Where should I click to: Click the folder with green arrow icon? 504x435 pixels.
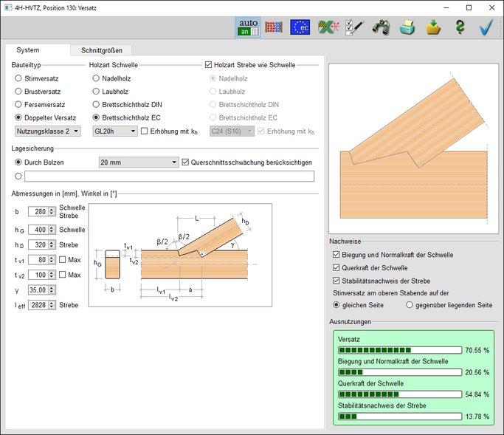point(434,27)
